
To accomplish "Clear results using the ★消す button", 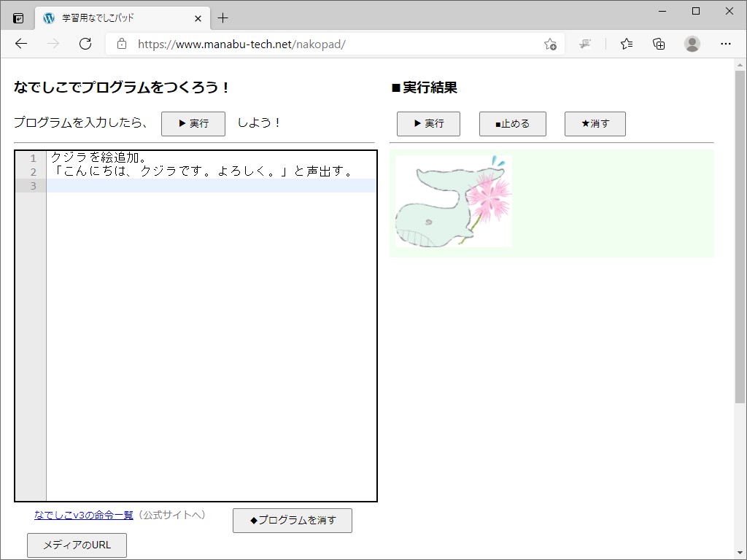I will [595, 123].
